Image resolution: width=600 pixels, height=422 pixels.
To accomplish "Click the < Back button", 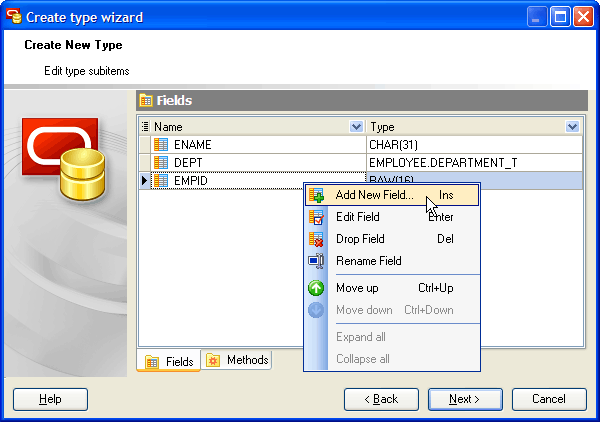I will 381,399.
